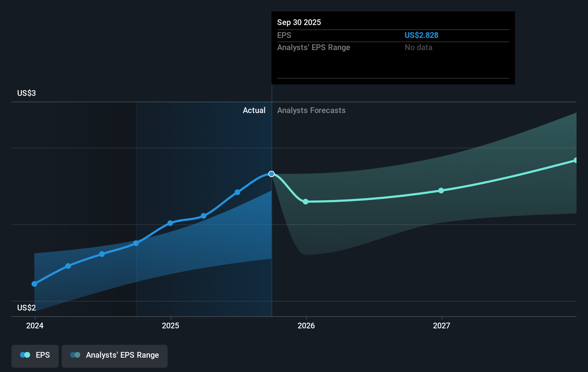Toggle the Analysts' EPS Range visibility

click(114, 356)
